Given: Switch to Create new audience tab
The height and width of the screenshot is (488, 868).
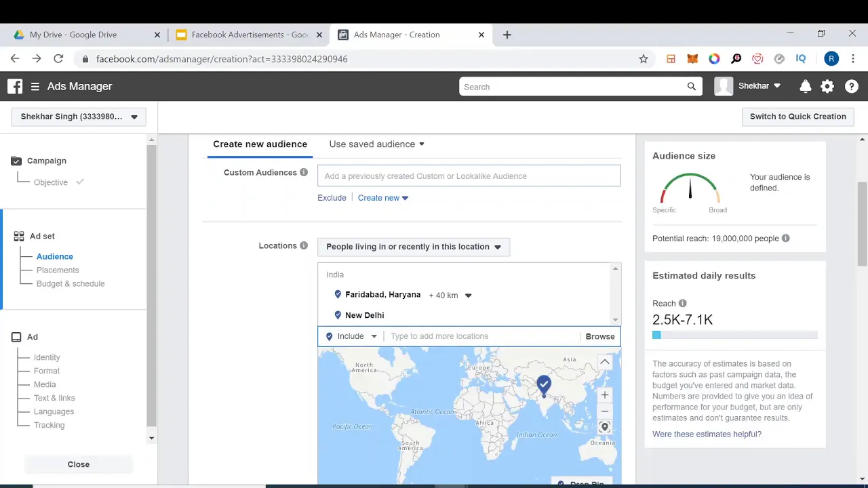Looking at the screenshot, I should pos(260,144).
